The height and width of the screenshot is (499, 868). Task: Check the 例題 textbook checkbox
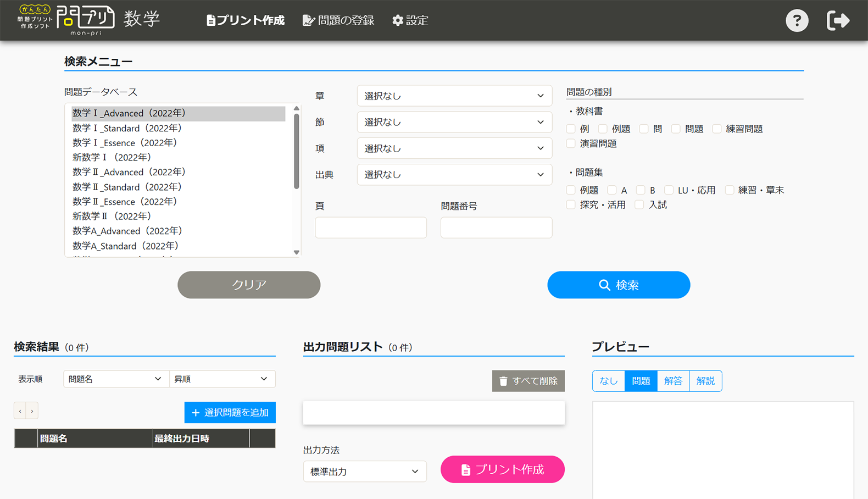pos(603,129)
